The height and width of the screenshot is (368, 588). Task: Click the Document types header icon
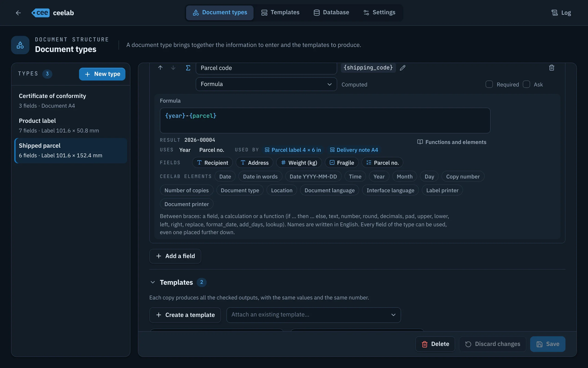20,45
